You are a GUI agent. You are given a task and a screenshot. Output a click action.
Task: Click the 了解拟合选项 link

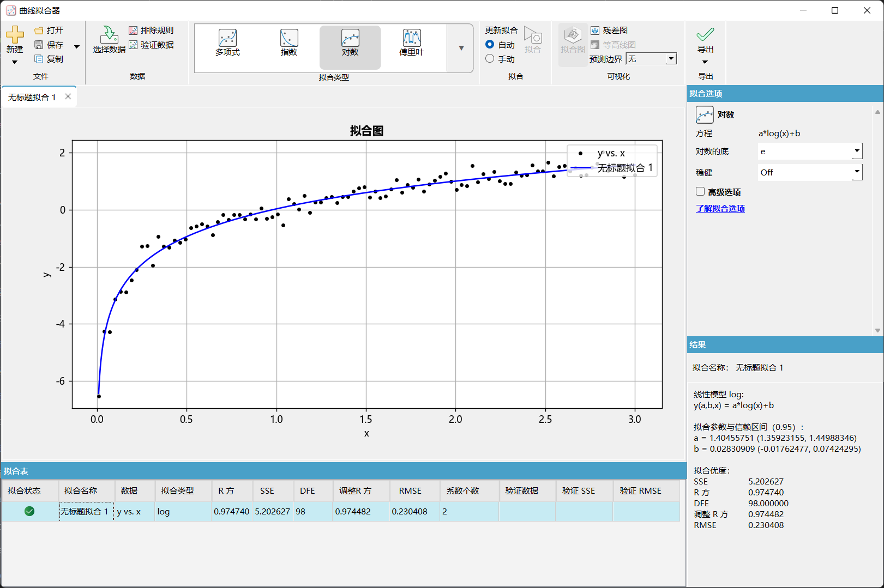720,208
